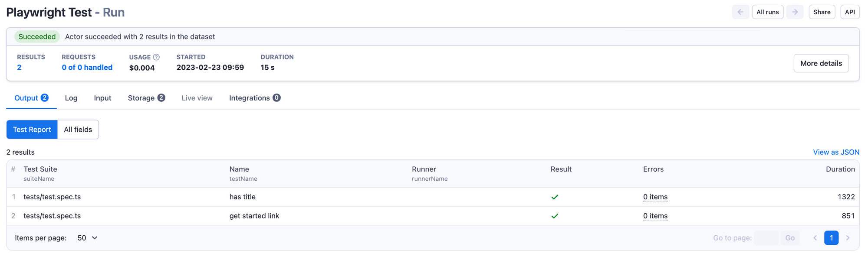Click the Go to page input field
Viewport: 868px width, 260px height.
click(766, 238)
